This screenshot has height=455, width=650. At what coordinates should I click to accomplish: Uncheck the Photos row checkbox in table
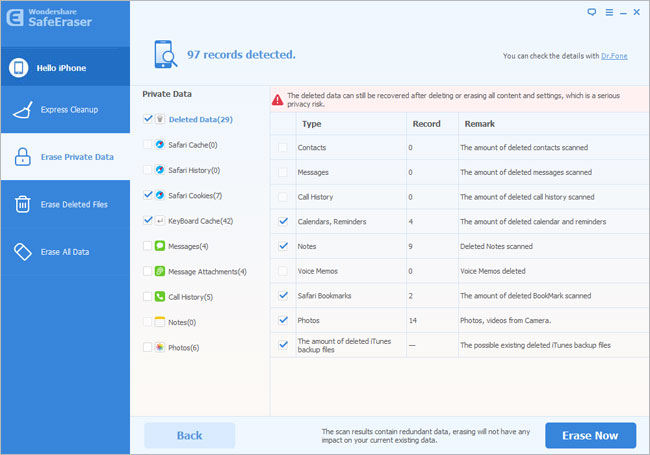[283, 320]
